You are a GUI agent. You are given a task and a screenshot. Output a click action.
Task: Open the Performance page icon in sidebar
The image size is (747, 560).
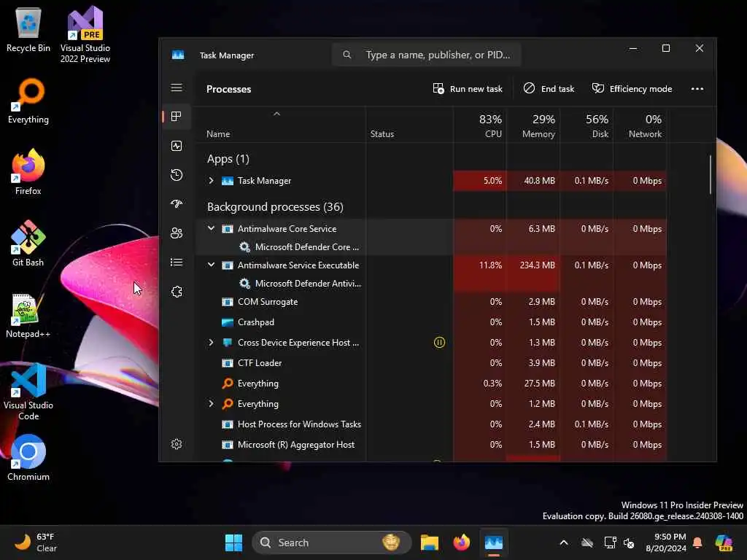click(x=177, y=146)
